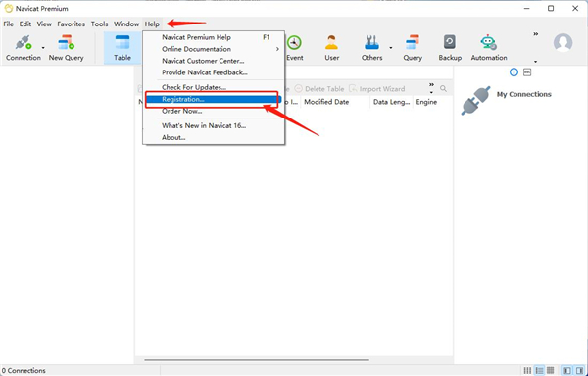
Task: Switch to ER diagram view icon
Action: click(527, 371)
